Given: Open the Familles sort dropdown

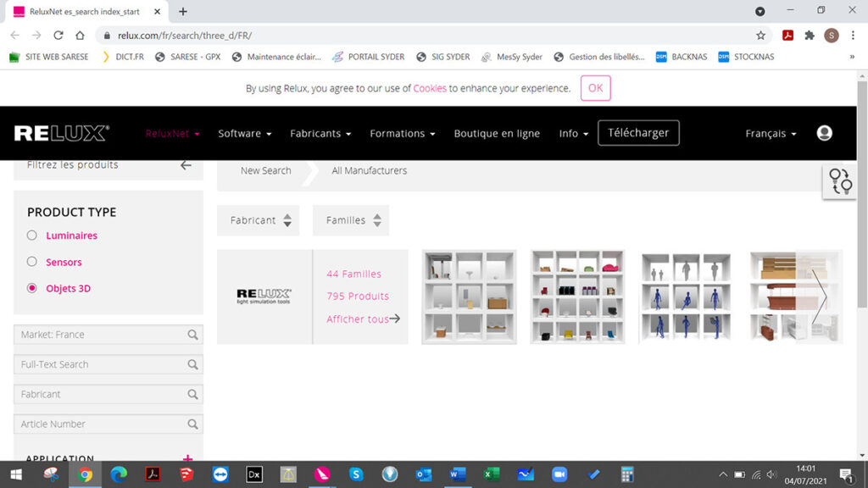Looking at the screenshot, I should pyautogui.click(x=351, y=220).
